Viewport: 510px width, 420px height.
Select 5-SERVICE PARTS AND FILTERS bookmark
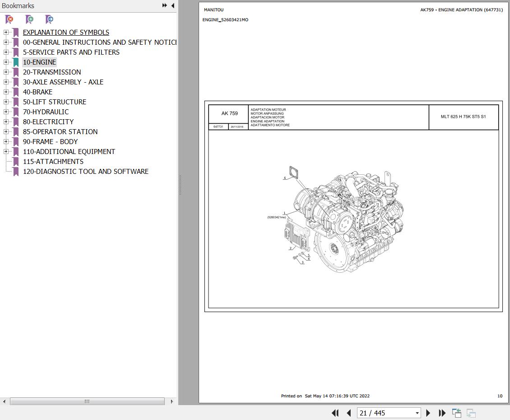71,52
